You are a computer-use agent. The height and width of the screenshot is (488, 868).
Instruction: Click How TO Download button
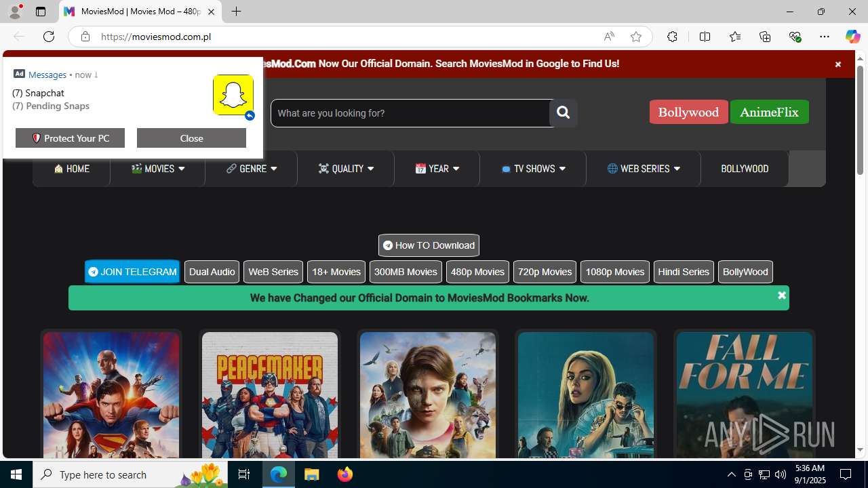[x=429, y=245]
